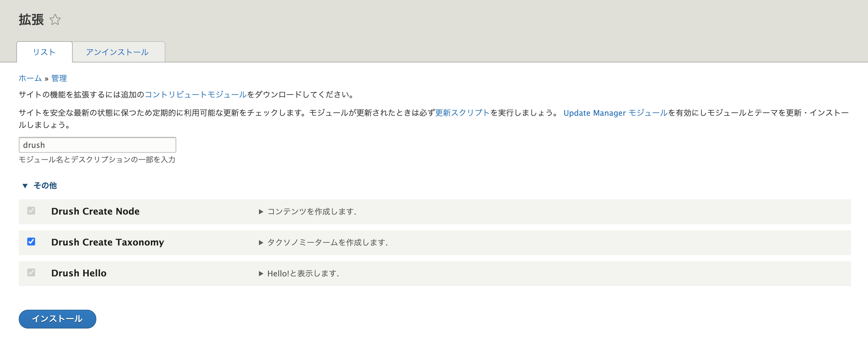Open the 管理 breadcrumb link
868x337 pixels.
(59, 78)
